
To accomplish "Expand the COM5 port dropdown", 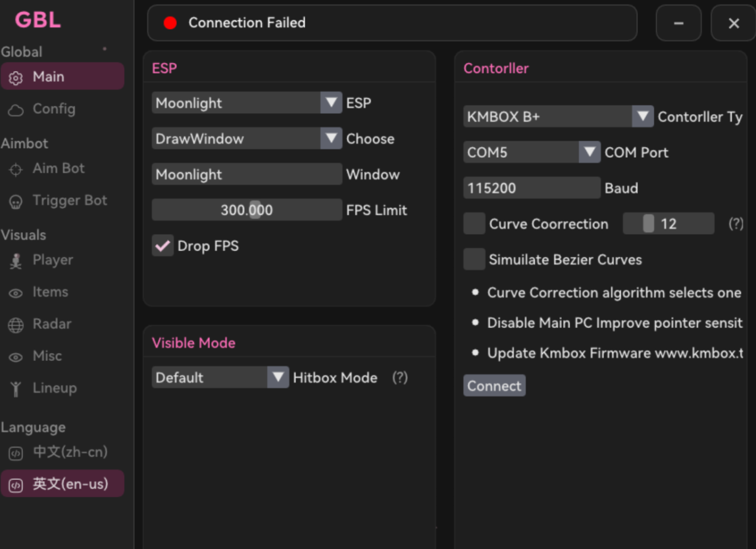I will (x=532, y=152).
